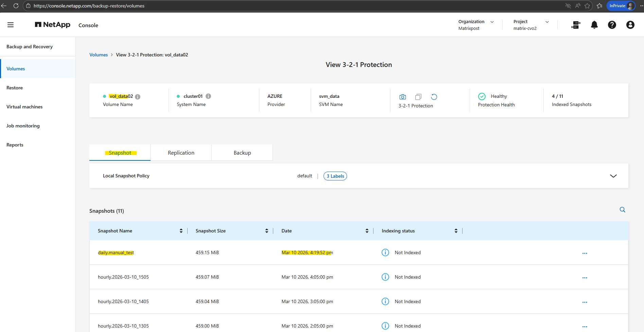
Task: Open the Organization dropdown
Action: coord(492,22)
